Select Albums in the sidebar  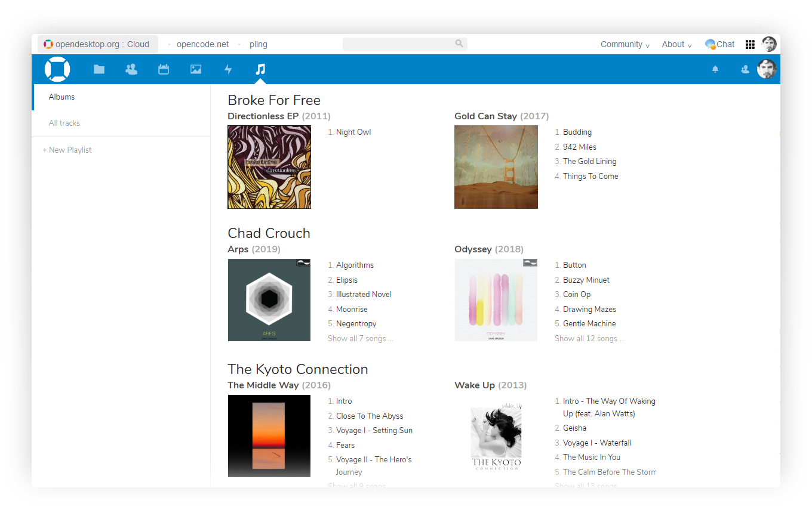121,97
